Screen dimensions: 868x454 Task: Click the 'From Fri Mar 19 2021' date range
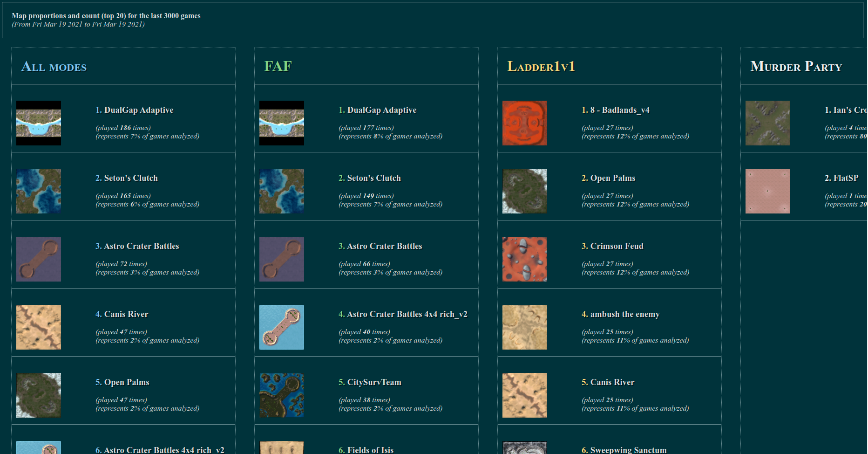pyautogui.click(x=78, y=24)
